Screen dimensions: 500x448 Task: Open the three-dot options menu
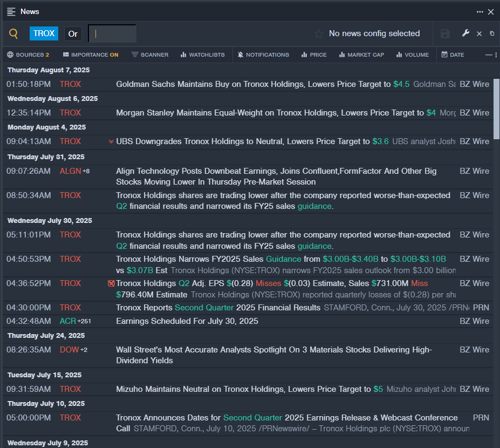(480, 12)
